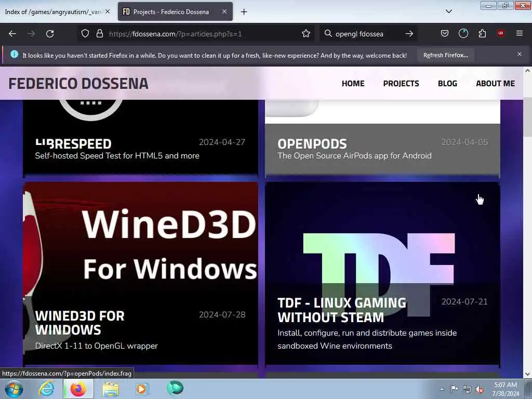Go back to the previous page
The width and height of the screenshot is (532, 399).
12,34
